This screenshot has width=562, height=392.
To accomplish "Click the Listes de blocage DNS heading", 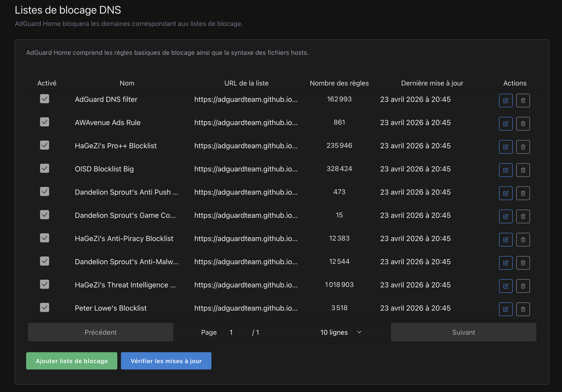I will pyautogui.click(x=68, y=10).
